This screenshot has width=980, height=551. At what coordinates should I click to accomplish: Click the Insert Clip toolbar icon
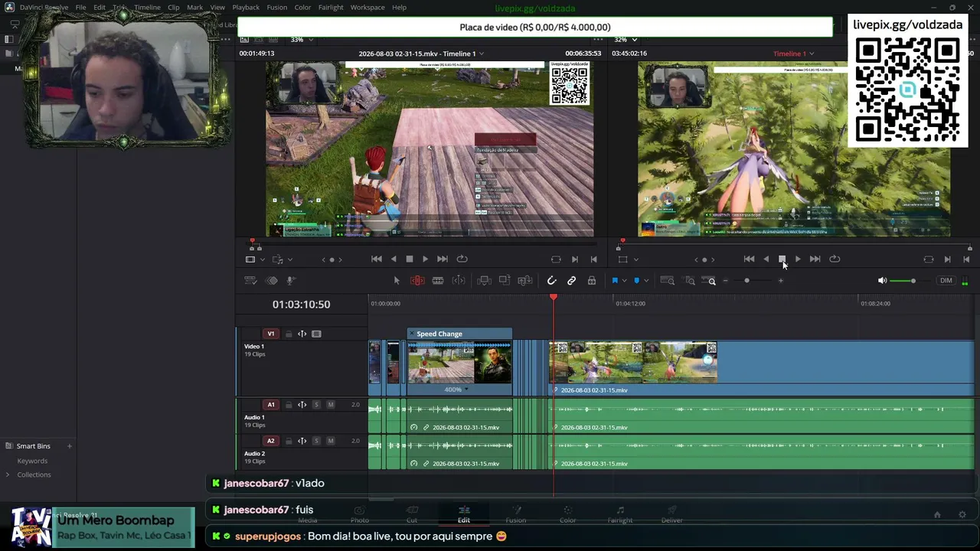click(484, 281)
